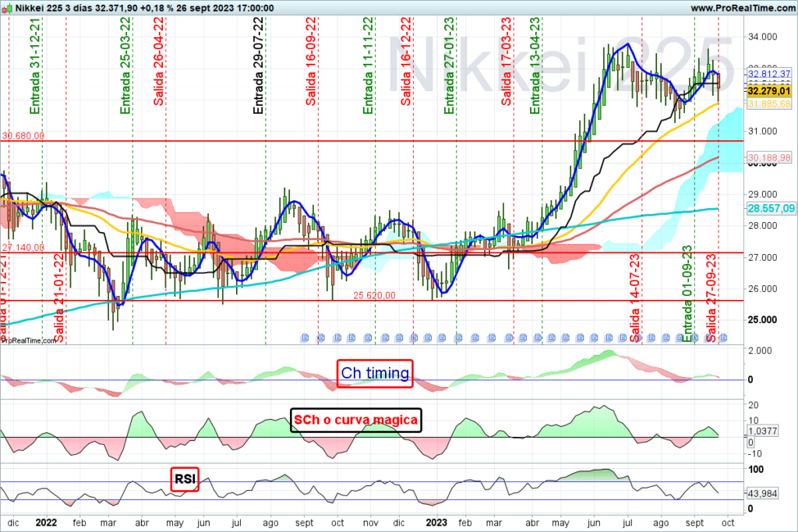
Task: Click the 25.000 price axis label
Action: (762, 320)
